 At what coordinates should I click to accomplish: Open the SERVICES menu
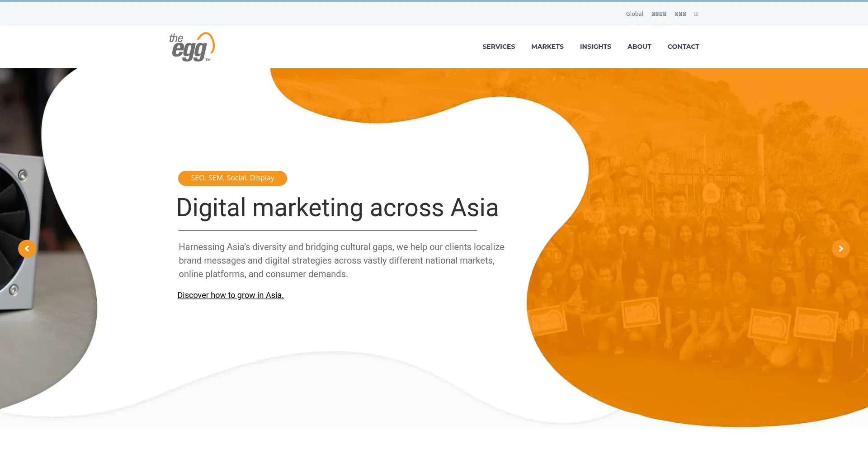pyautogui.click(x=499, y=47)
